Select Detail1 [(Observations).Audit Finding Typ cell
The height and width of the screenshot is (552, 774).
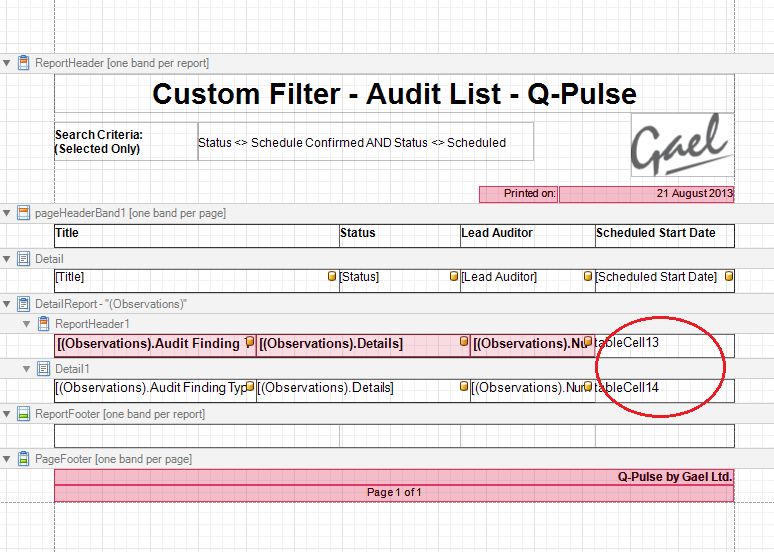[x=155, y=391]
